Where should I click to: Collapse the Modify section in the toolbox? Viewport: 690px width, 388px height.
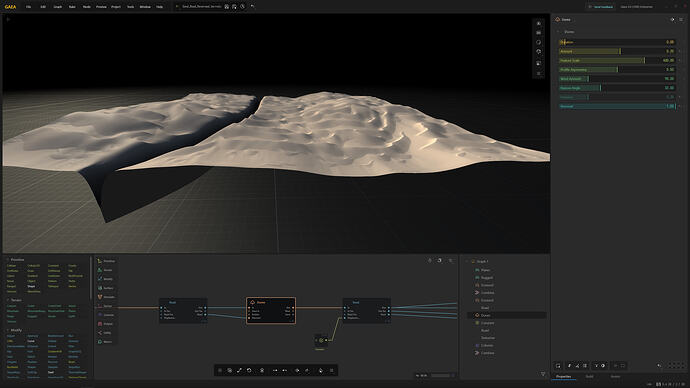(x=7, y=330)
